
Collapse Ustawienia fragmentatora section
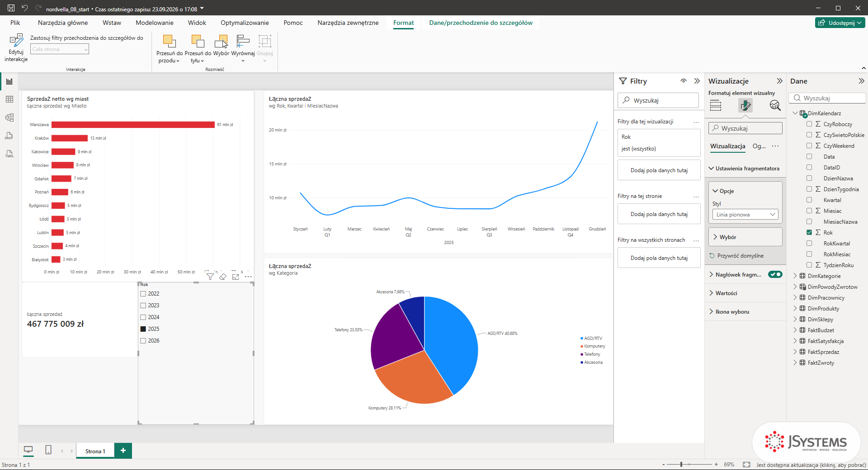pos(745,169)
